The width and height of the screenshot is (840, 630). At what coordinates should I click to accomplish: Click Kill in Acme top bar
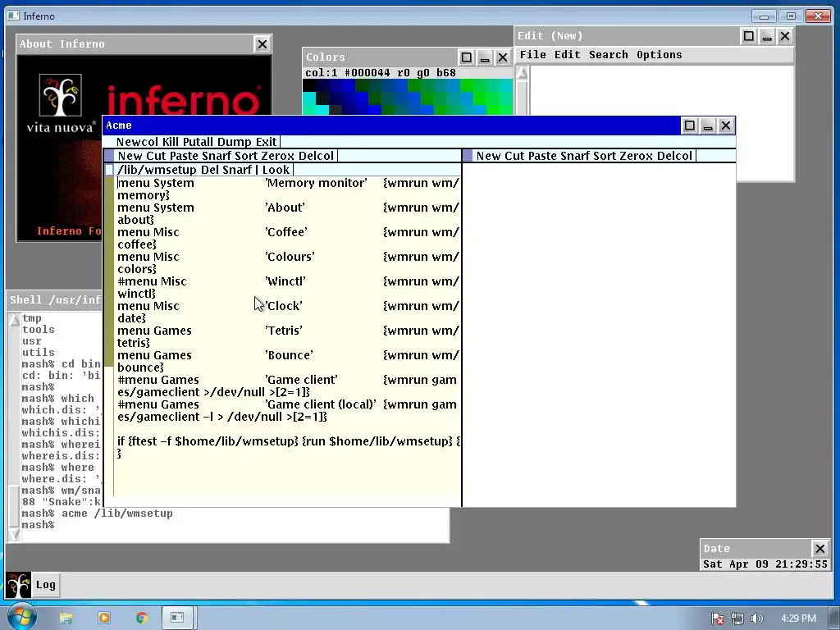171,142
